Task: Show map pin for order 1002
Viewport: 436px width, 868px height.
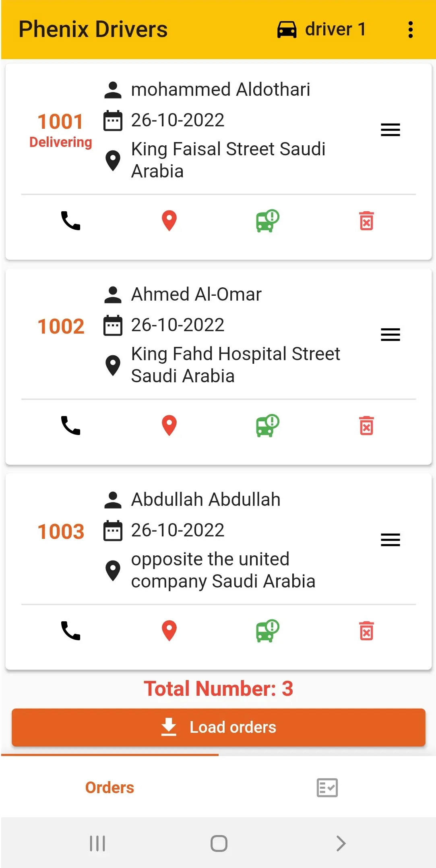Action: 169,425
